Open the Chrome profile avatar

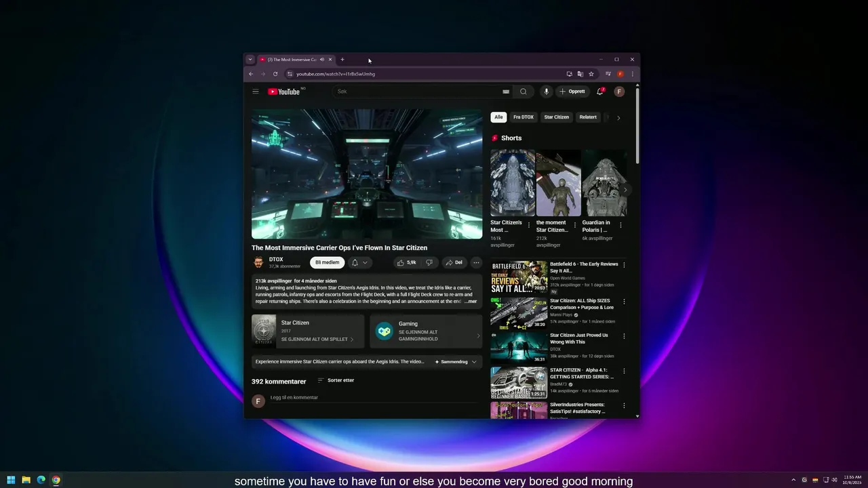point(620,74)
